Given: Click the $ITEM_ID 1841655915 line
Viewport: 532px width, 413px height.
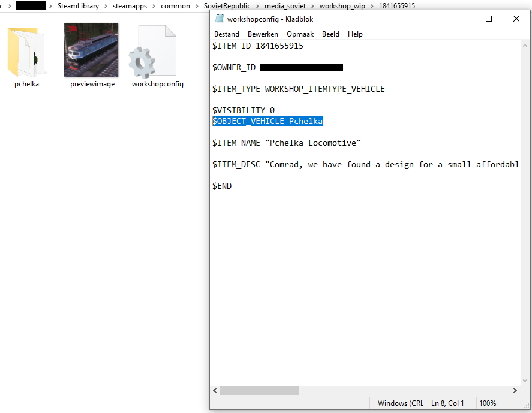Looking at the screenshot, I should (258, 46).
